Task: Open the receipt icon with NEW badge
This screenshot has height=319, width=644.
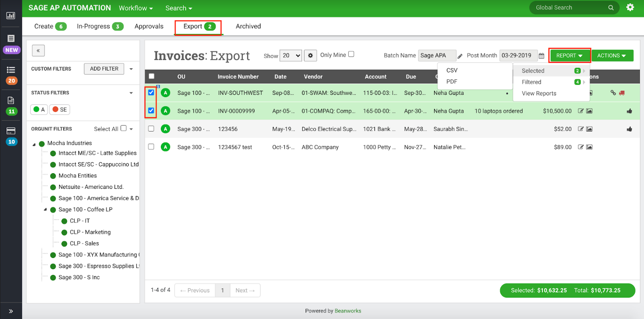Action: pyautogui.click(x=11, y=39)
